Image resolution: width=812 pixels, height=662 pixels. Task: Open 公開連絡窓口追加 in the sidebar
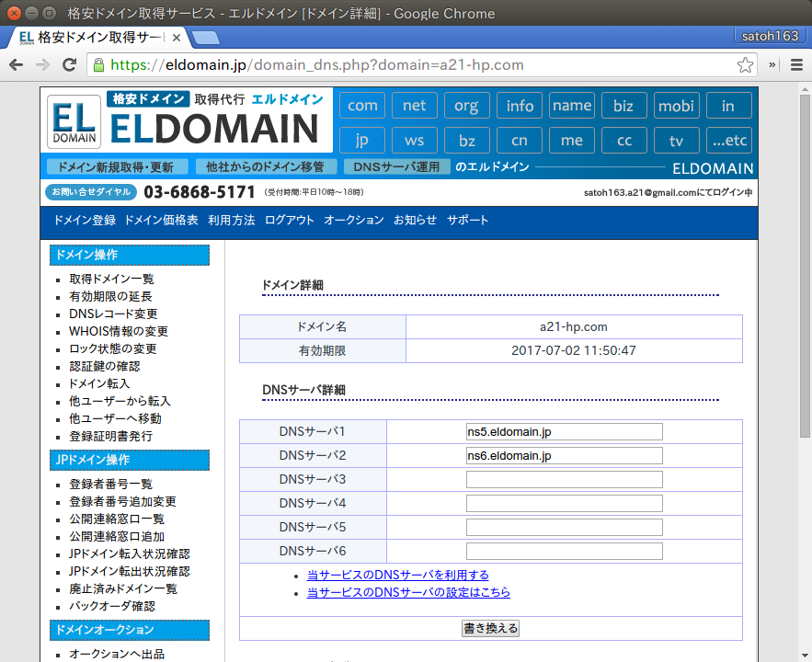[117, 537]
